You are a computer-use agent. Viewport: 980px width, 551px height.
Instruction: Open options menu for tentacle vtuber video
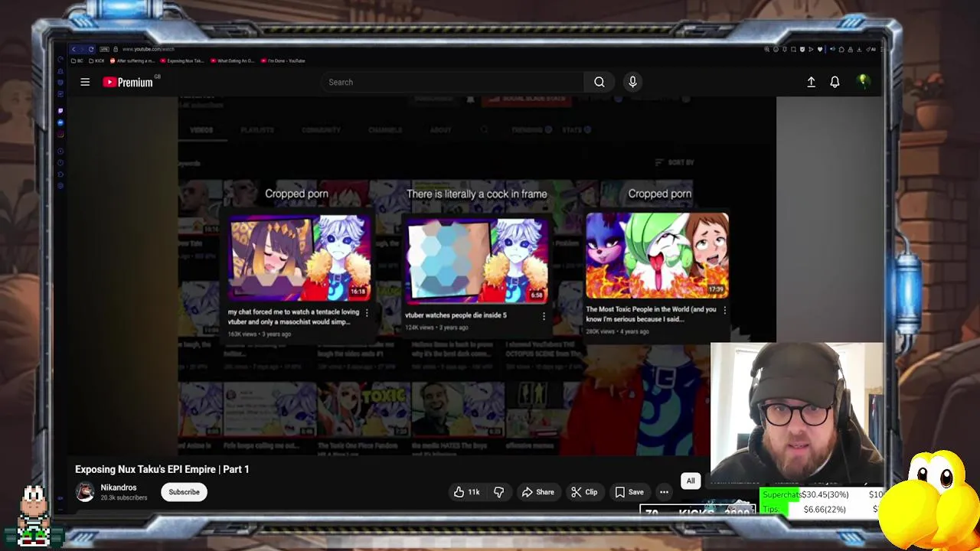tap(367, 313)
